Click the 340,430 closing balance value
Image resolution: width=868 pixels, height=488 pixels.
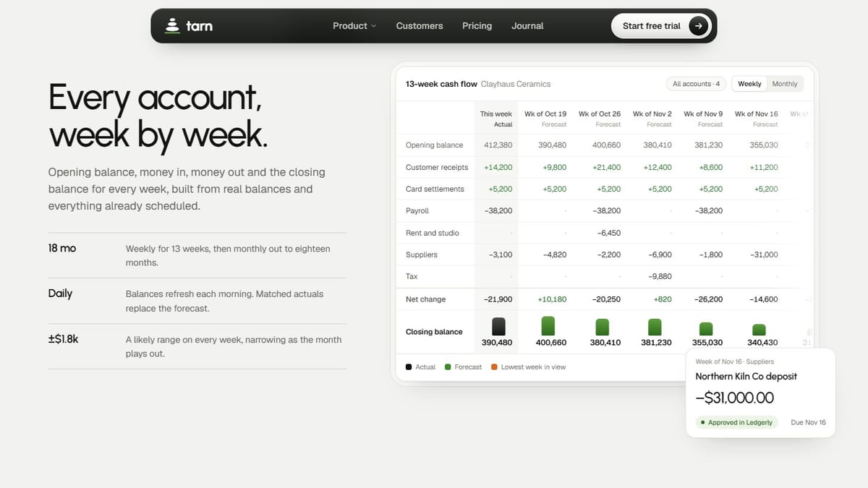coord(763,343)
